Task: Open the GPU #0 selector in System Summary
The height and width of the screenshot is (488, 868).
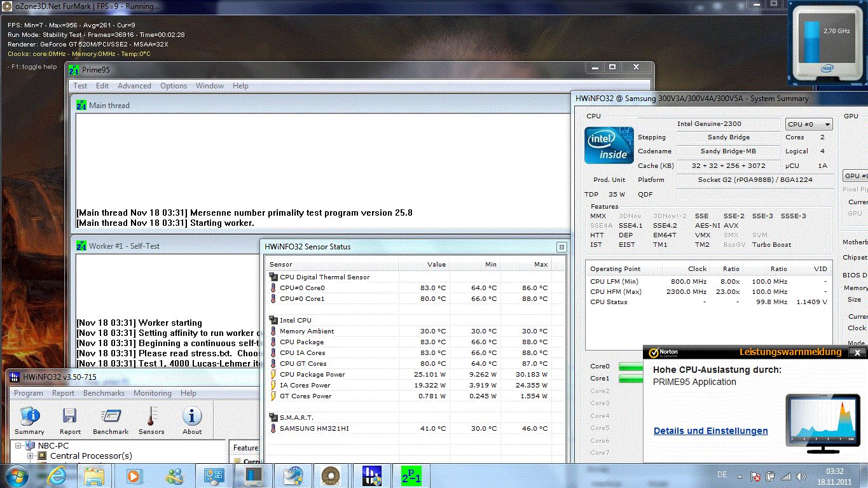Action: coord(855,176)
